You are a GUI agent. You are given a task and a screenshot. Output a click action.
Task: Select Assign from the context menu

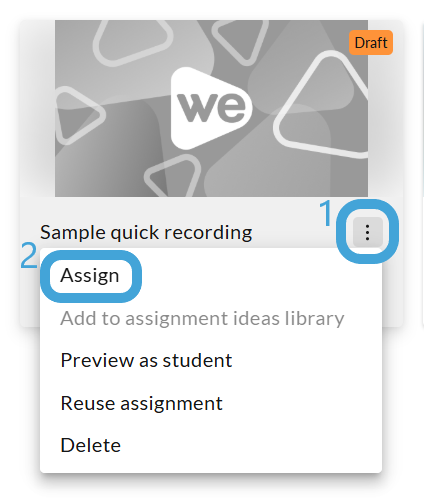pos(90,276)
